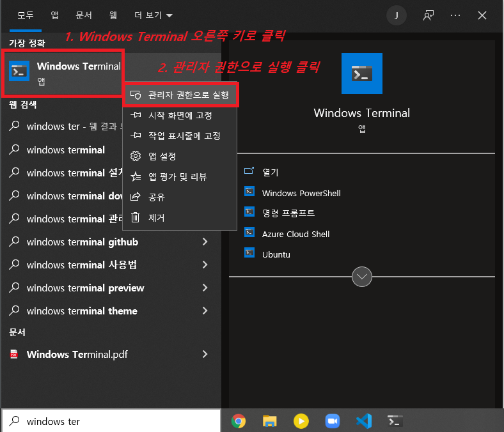Open the three-dot options menu in header
This screenshot has height=432, width=504.
pyautogui.click(x=455, y=15)
